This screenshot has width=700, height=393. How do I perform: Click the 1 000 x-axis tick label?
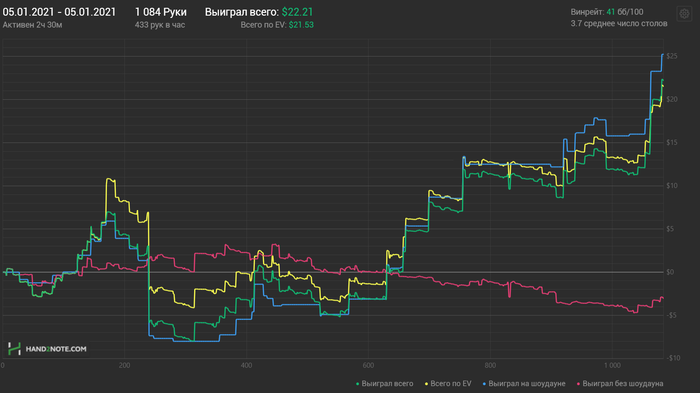coord(612,365)
